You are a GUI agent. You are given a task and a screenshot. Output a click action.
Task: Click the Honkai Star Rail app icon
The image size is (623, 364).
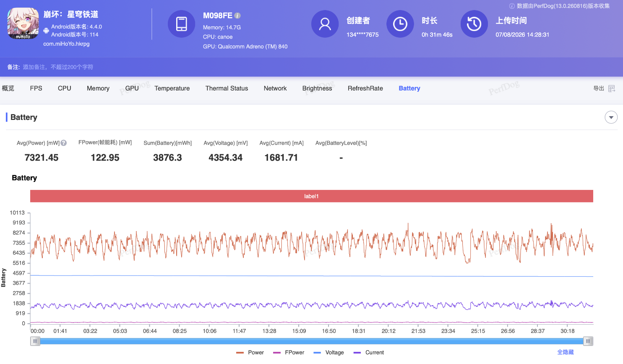tap(23, 24)
